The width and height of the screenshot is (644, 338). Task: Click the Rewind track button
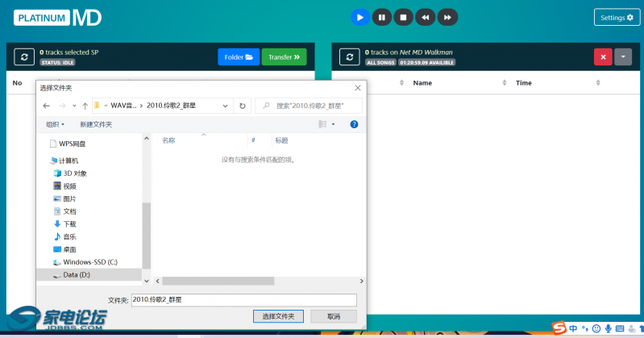426,17
